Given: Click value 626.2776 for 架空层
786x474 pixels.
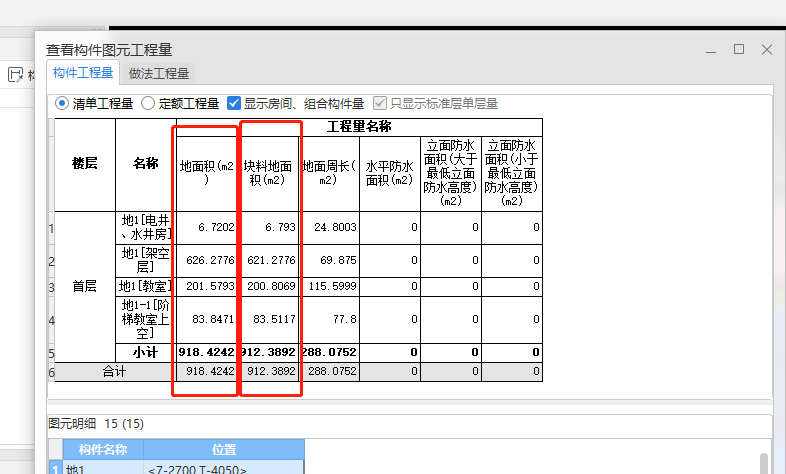Looking at the screenshot, I should click(207, 261).
